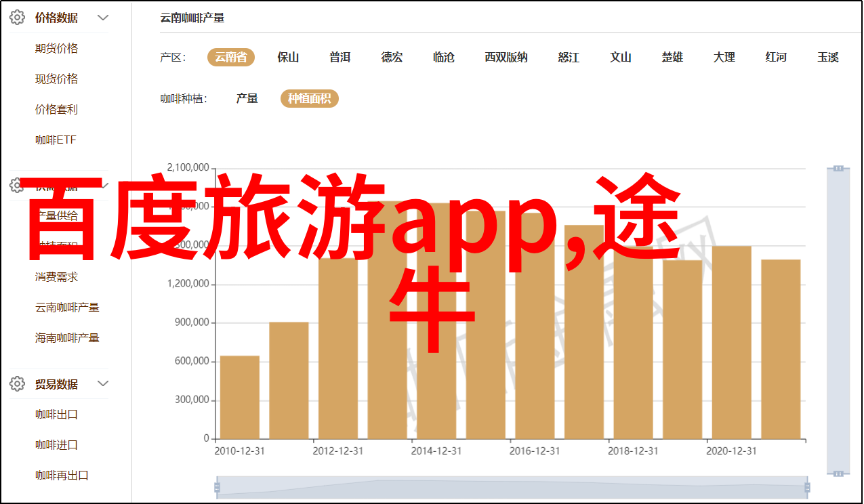Click the 产区 filter label
This screenshot has height=504, width=864.
[x=173, y=58]
